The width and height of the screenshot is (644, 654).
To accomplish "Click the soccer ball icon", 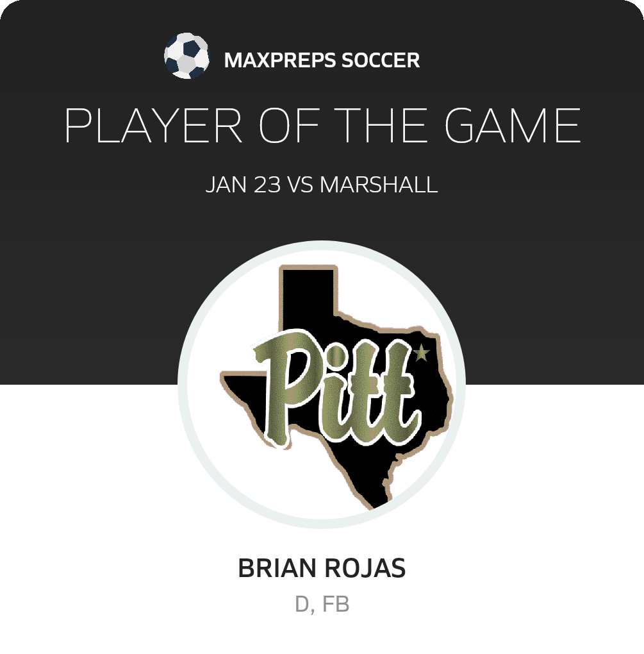I will (186, 56).
